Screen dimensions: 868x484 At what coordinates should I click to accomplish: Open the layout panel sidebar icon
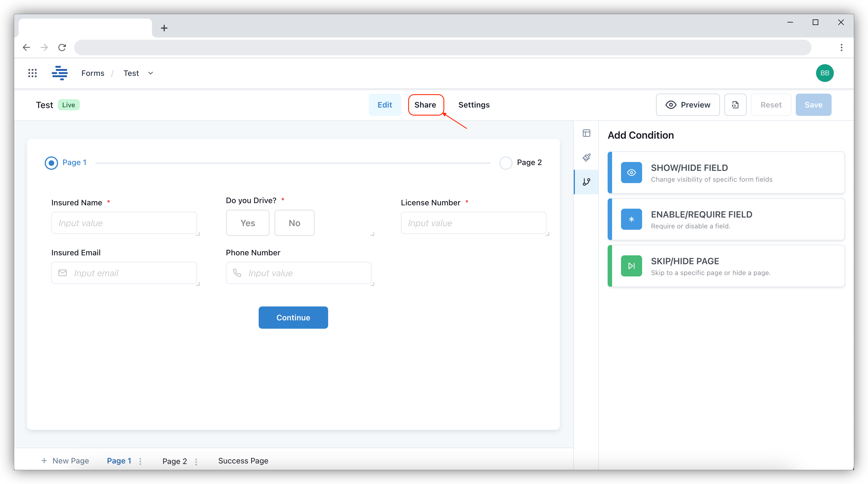[586, 133]
